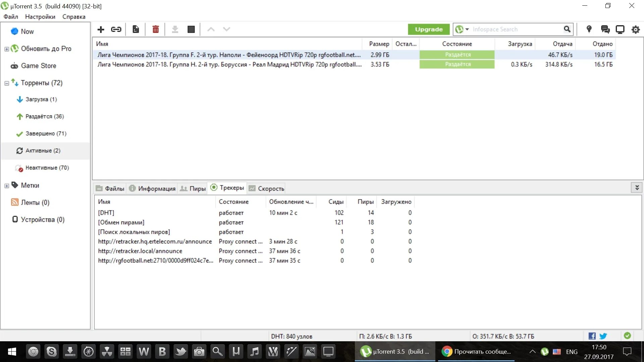The image size is (644, 362).
Task: Expand the Метки tree node
Action: point(7,186)
